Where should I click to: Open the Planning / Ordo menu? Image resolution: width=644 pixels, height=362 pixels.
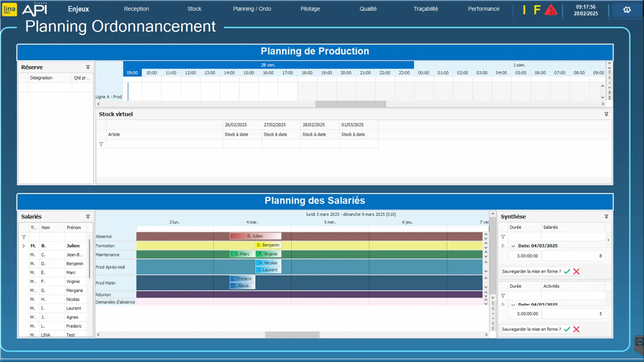point(252,9)
